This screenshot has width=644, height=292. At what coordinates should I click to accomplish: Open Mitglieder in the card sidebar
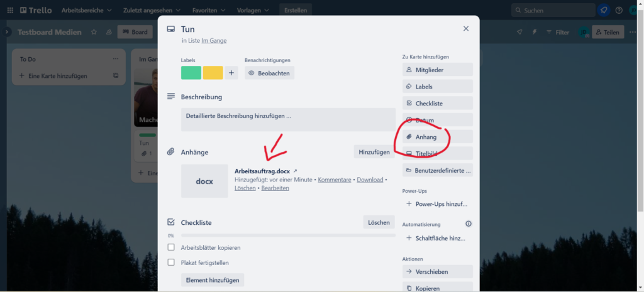click(x=438, y=70)
